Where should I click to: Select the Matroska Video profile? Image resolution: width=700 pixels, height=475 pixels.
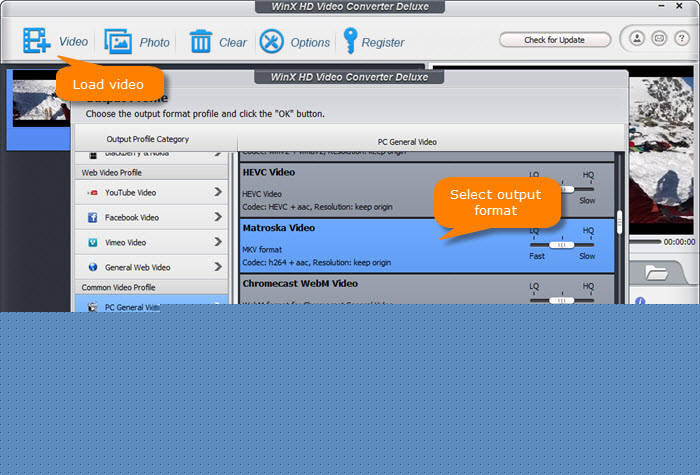click(427, 246)
